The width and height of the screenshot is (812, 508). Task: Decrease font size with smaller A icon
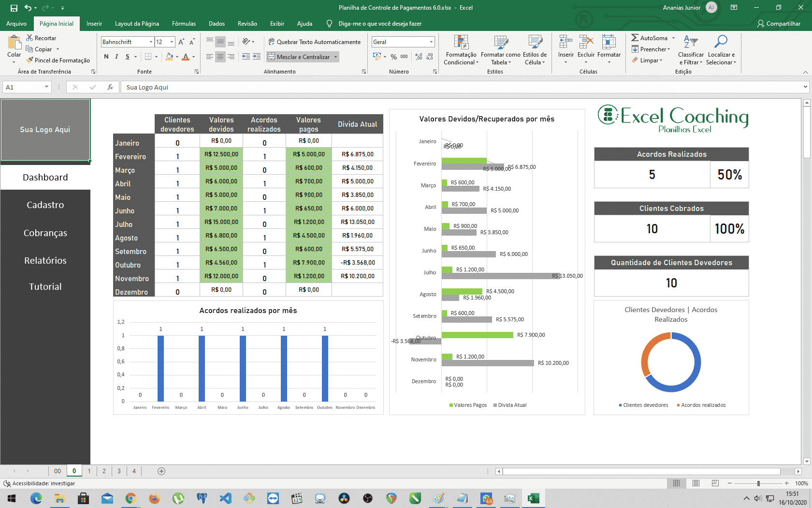192,42
